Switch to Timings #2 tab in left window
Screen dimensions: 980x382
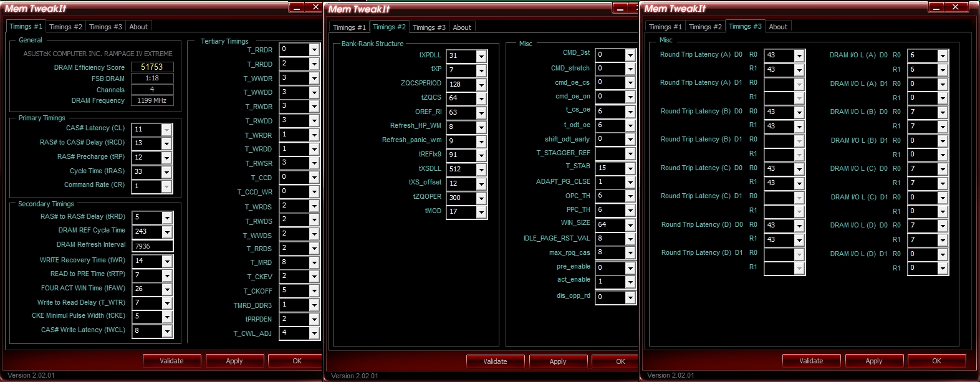click(65, 27)
